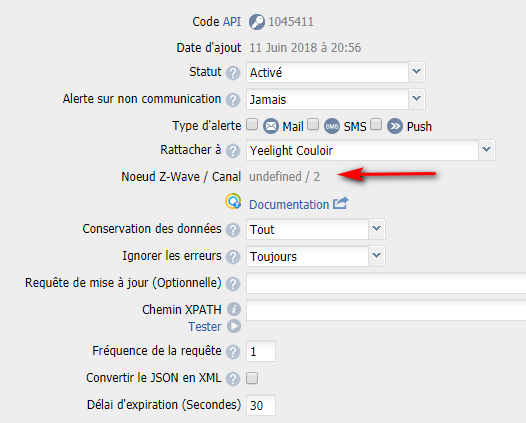The width and height of the screenshot is (526, 423).
Task: Click the Fréquence de la requête field
Action: tap(261, 351)
